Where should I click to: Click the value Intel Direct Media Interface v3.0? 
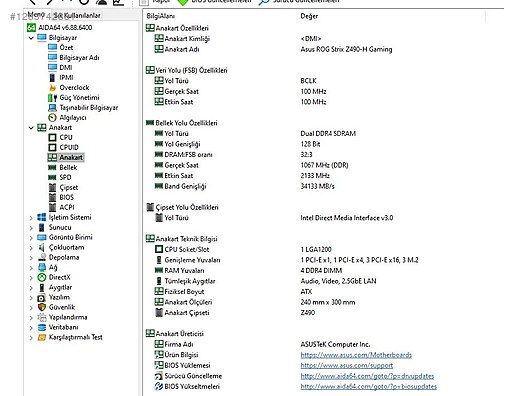coord(346,218)
